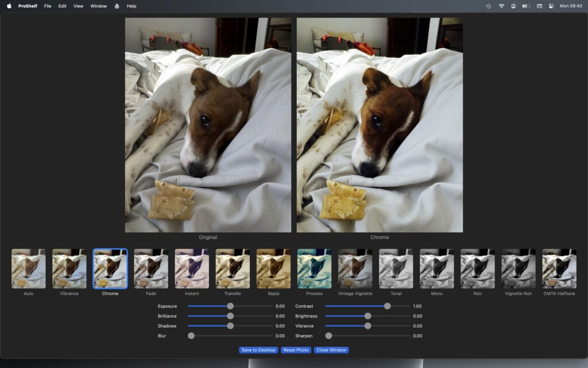This screenshot has height=368, width=588.
Task: Click the user account status icon
Action: pyautogui.click(x=513, y=6)
